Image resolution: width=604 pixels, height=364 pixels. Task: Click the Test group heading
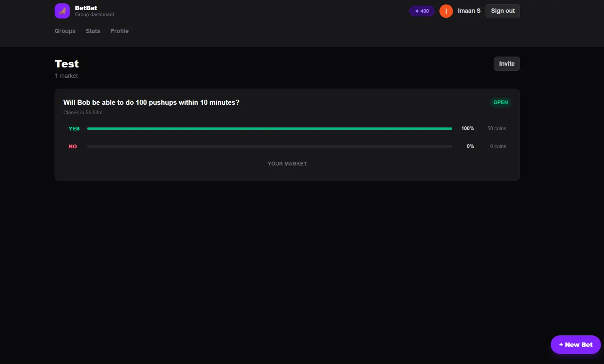pos(67,64)
